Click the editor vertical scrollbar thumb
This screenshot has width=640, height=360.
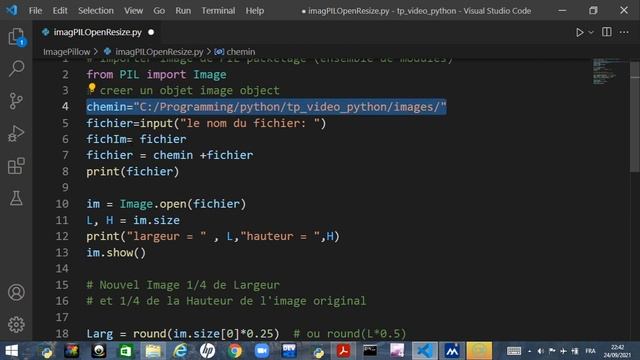635,117
